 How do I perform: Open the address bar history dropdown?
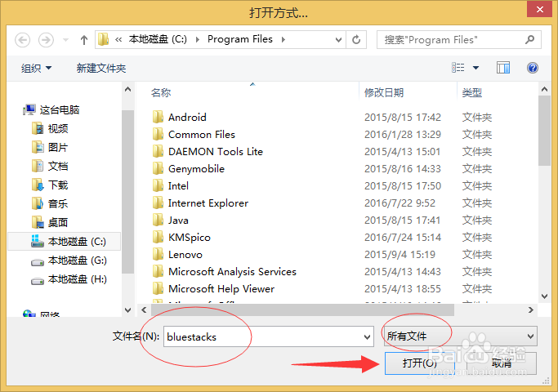(338, 40)
